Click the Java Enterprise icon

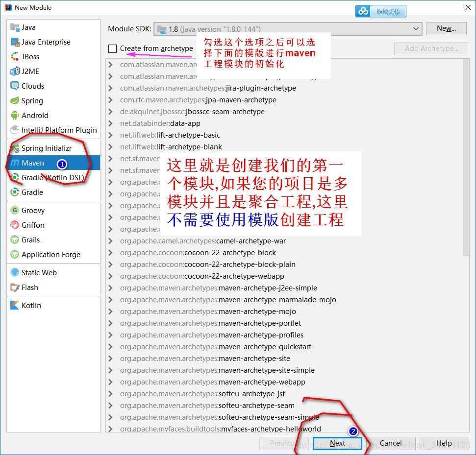[15, 42]
